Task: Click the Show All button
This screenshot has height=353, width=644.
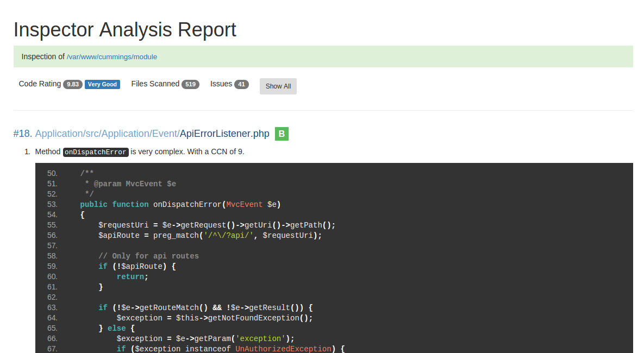Action: (278, 86)
